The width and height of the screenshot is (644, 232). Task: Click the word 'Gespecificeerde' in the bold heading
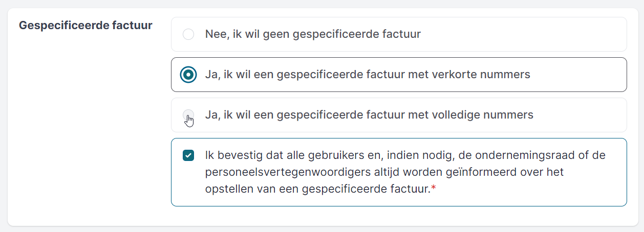pos(63,25)
